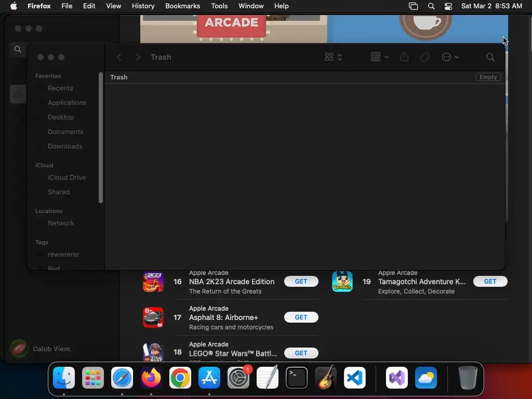Viewport: 532px width, 399px height.
Task: Click the coffee cup banner in App Store
Action: (417, 29)
